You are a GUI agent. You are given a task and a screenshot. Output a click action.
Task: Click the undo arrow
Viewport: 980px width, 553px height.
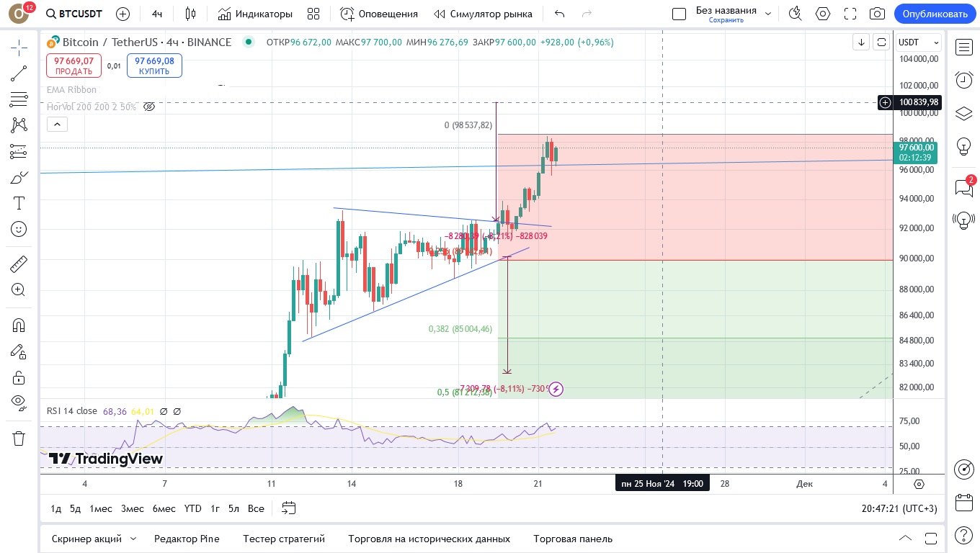pos(560,14)
